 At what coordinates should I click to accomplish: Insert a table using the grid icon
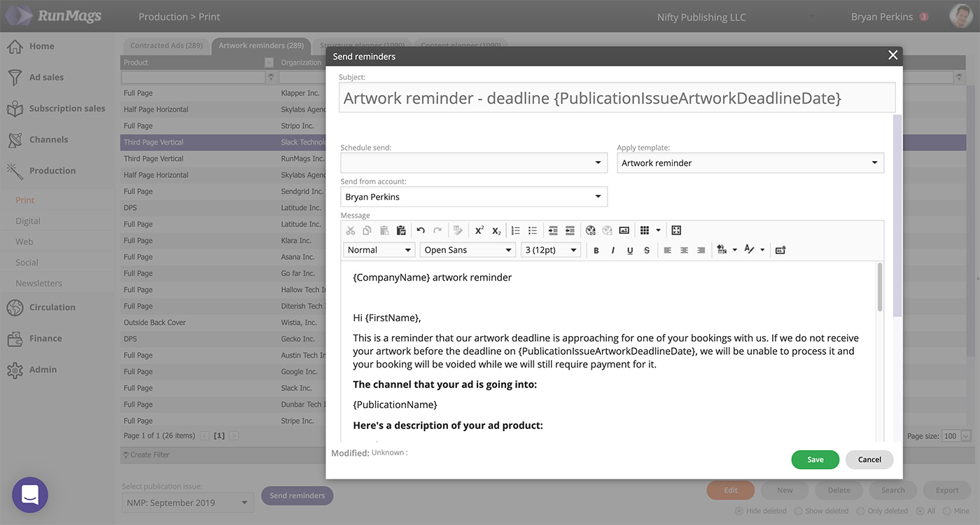pyautogui.click(x=645, y=230)
